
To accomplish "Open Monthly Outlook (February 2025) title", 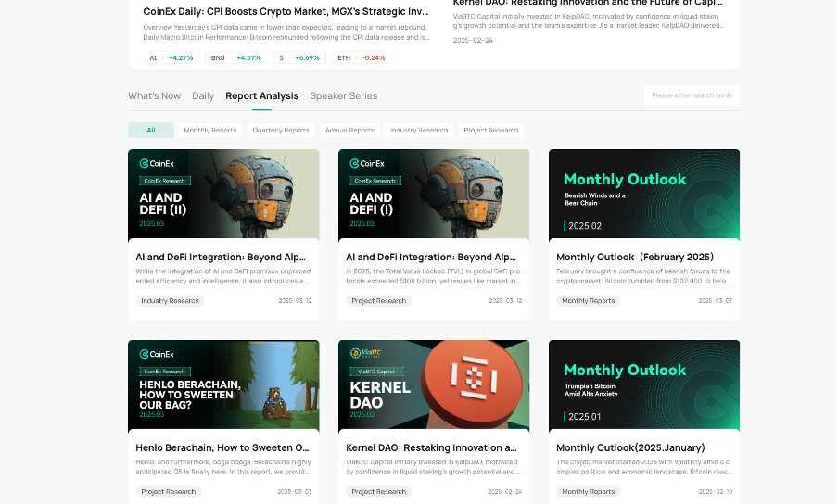I will (635, 258).
